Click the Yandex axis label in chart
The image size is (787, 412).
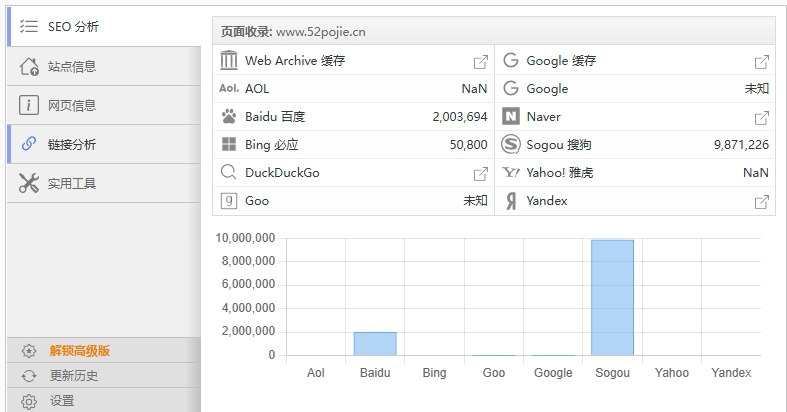click(x=731, y=373)
